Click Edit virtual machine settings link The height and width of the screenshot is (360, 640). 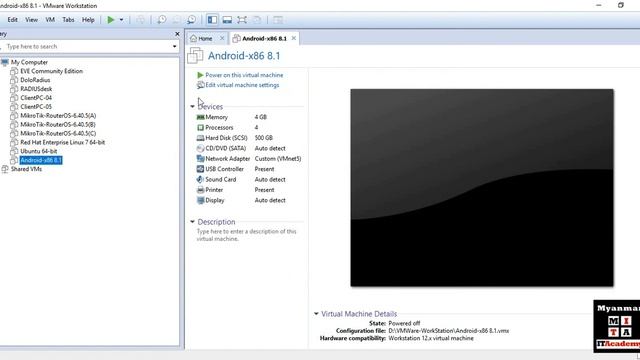click(242, 85)
